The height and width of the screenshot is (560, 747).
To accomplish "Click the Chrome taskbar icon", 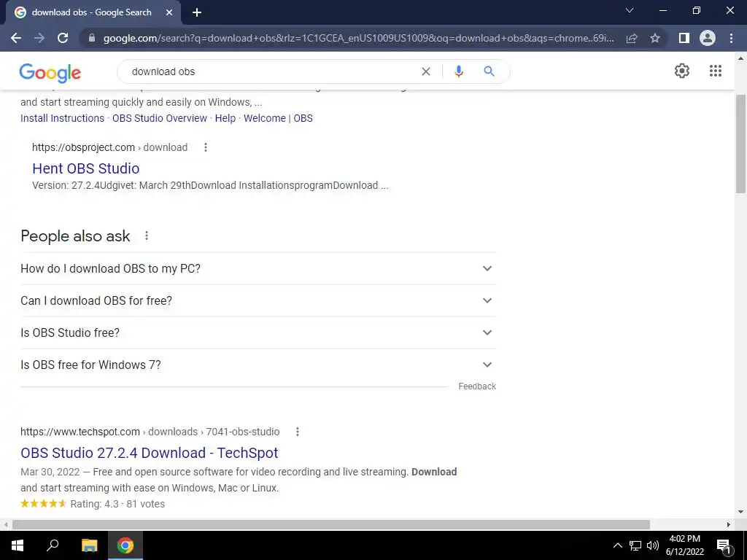I will point(125,545).
